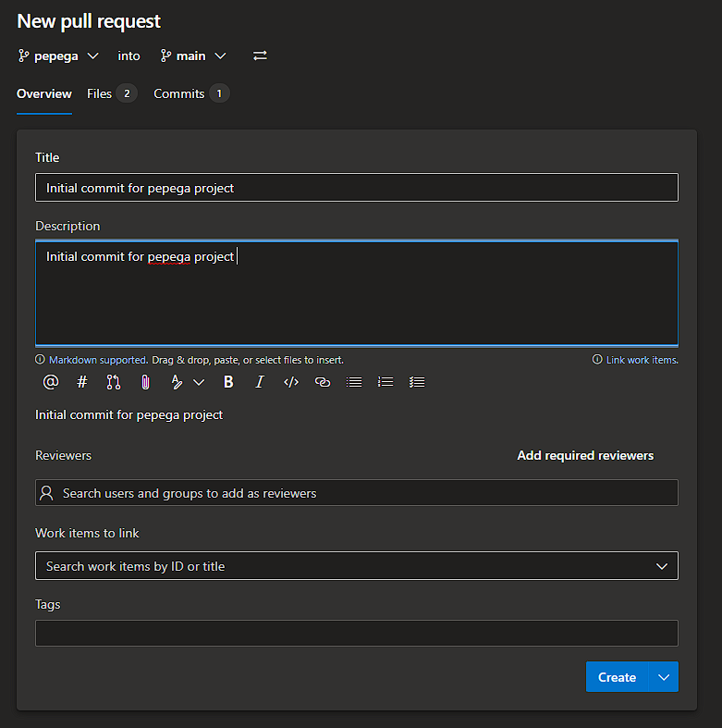Click the person icon in reviewers field
Viewport: 722px width, 728px height.
coord(46,493)
